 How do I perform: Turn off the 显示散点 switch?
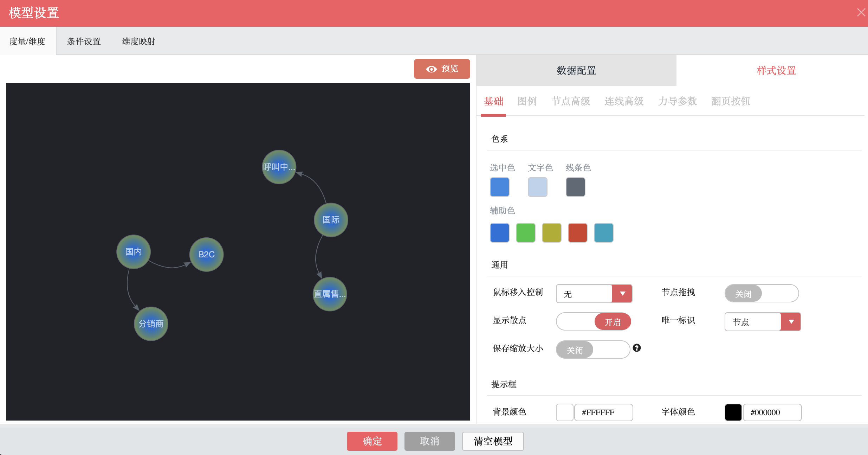click(593, 321)
